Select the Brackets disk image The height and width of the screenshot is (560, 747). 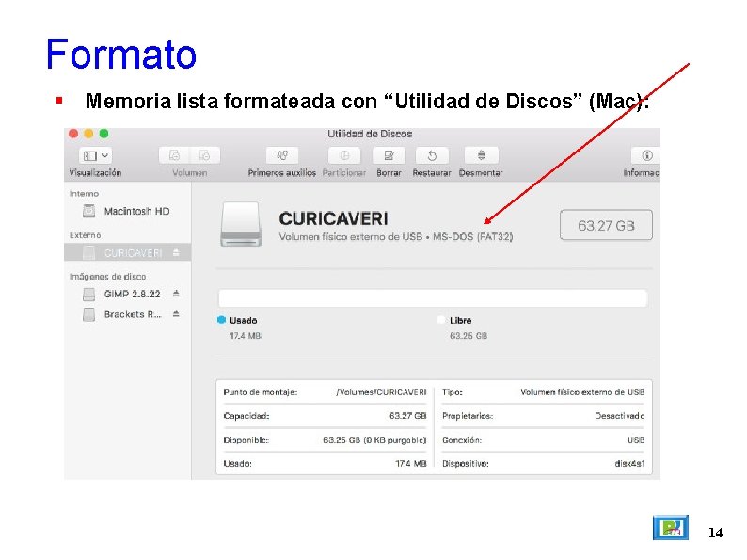(128, 314)
